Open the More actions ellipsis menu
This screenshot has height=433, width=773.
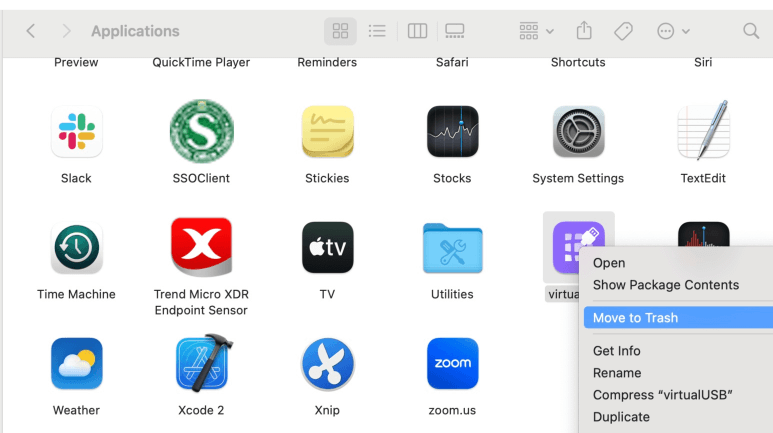coord(673,31)
